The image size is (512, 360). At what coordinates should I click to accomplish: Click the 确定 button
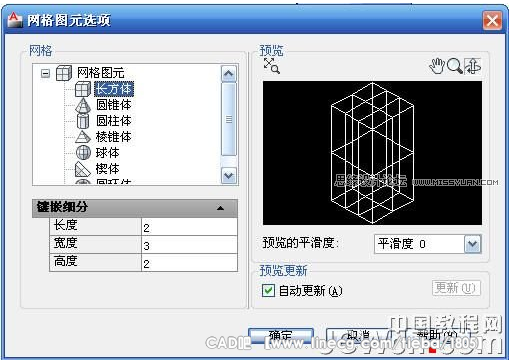pos(281,336)
